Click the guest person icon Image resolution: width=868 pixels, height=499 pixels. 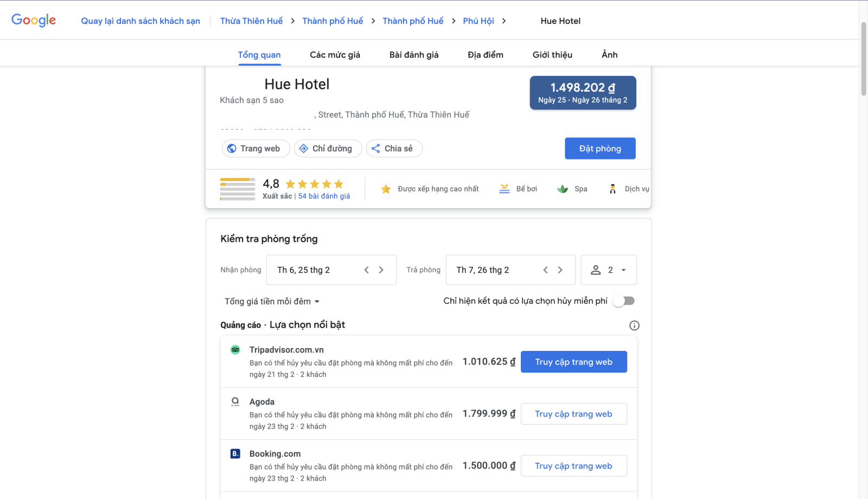(596, 270)
